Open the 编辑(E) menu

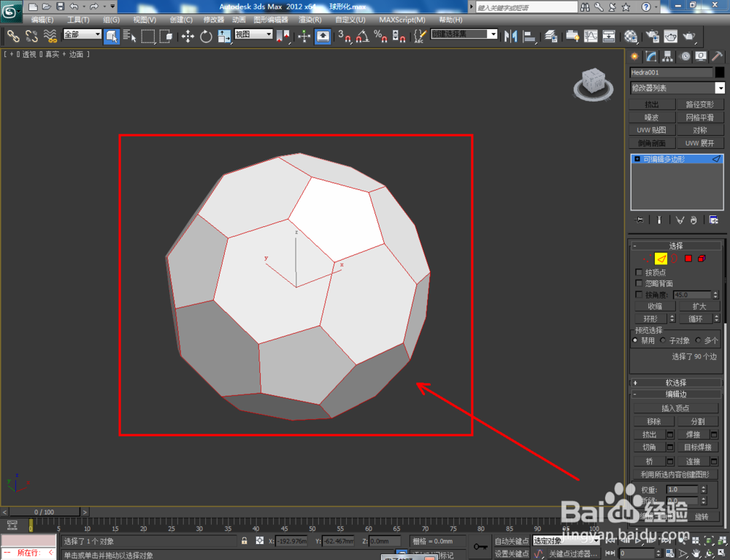coord(42,20)
